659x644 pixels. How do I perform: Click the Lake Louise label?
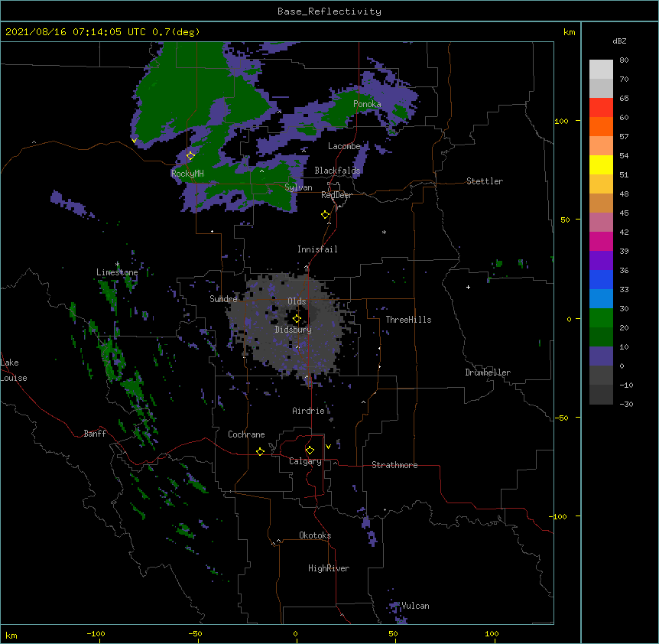[14, 370]
